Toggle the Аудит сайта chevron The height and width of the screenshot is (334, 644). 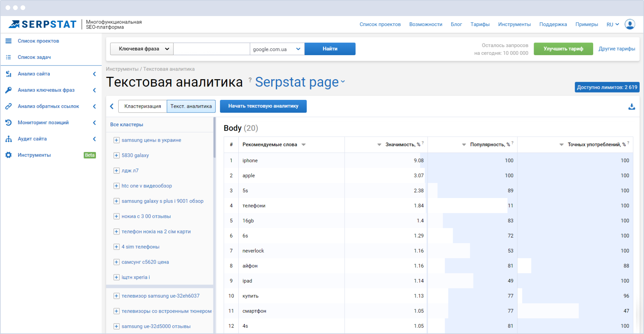click(x=94, y=139)
